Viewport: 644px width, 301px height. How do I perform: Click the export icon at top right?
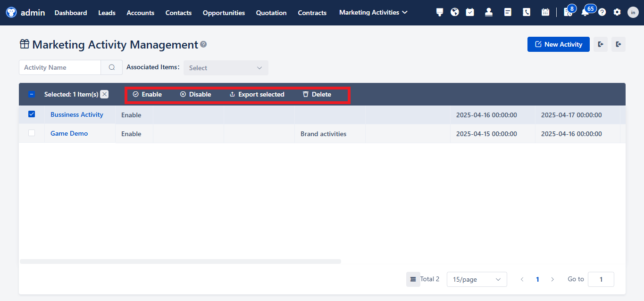click(619, 44)
